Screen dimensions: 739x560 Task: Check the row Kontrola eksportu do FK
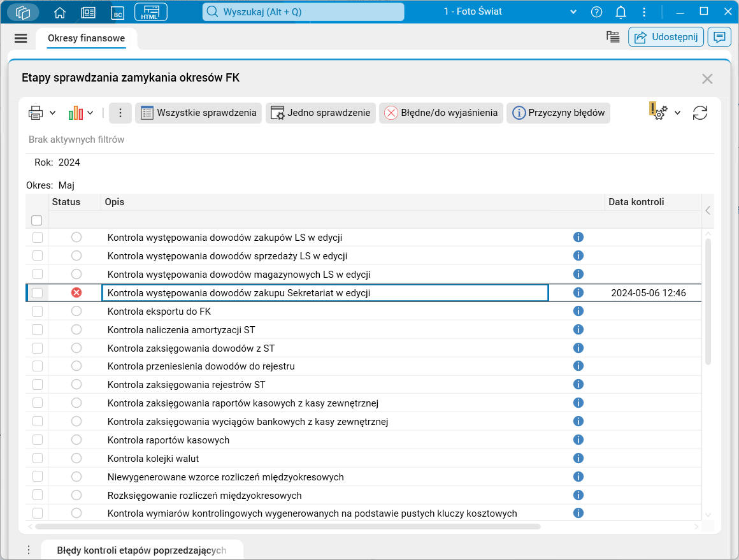(x=36, y=311)
